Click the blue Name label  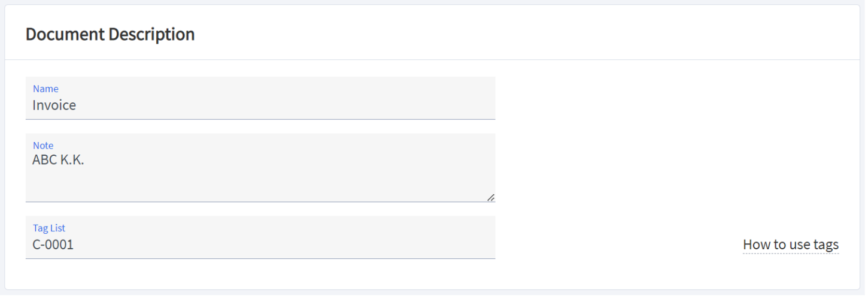pyautogui.click(x=45, y=89)
